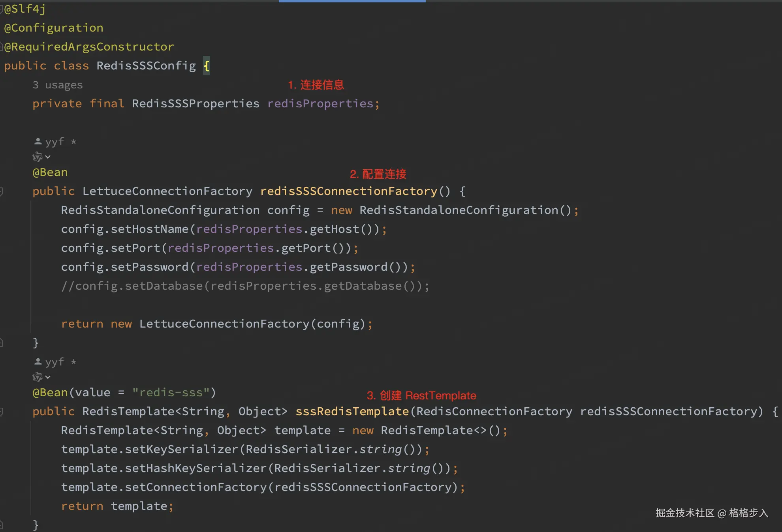Click the highlighted opening brace after RedisSSSConfig
Image resolution: width=782 pixels, height=532 pixels.
tap(207, 66)
